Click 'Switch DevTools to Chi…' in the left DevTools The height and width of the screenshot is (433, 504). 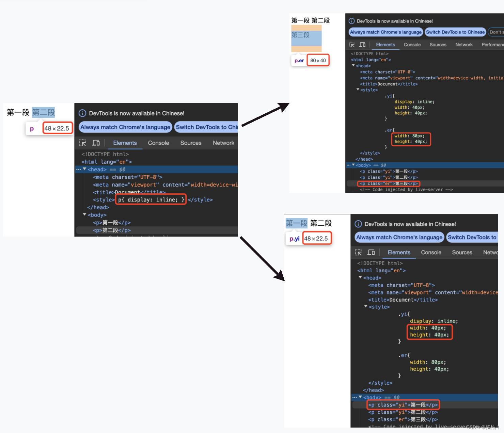click(x=206, y=127)
